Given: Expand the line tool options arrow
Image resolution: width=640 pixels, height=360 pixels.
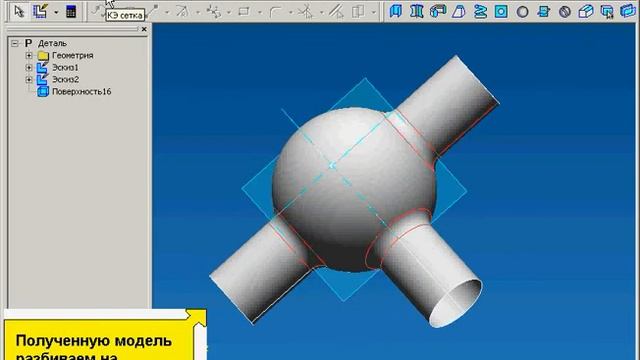Looking at the screenshot, I should (167, 12).
